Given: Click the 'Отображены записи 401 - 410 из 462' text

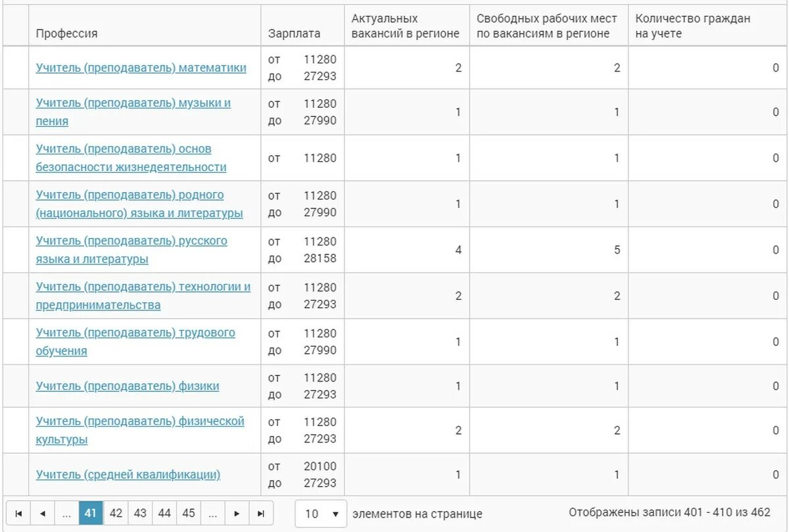Looking at the screenshot, I should tap(669, 512).
